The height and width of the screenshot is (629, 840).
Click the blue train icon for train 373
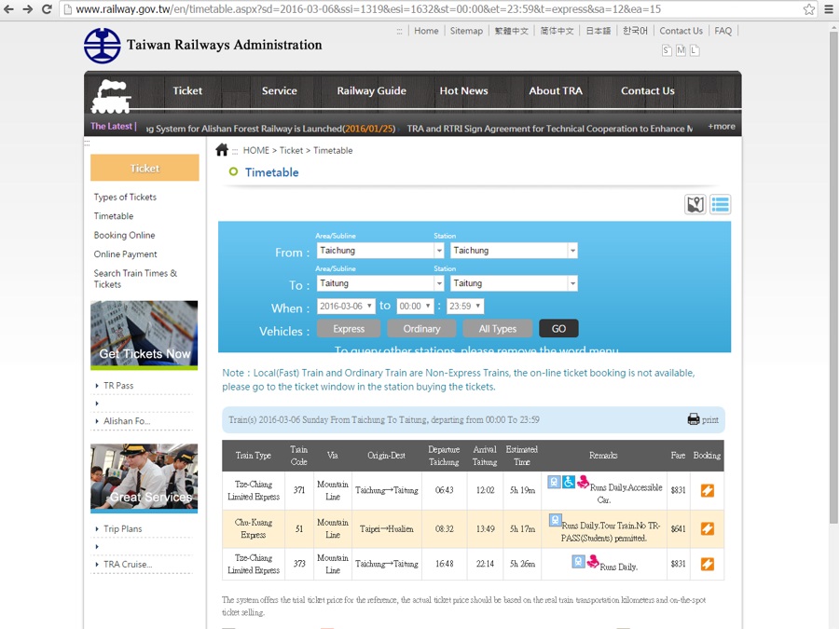(578, 562)
